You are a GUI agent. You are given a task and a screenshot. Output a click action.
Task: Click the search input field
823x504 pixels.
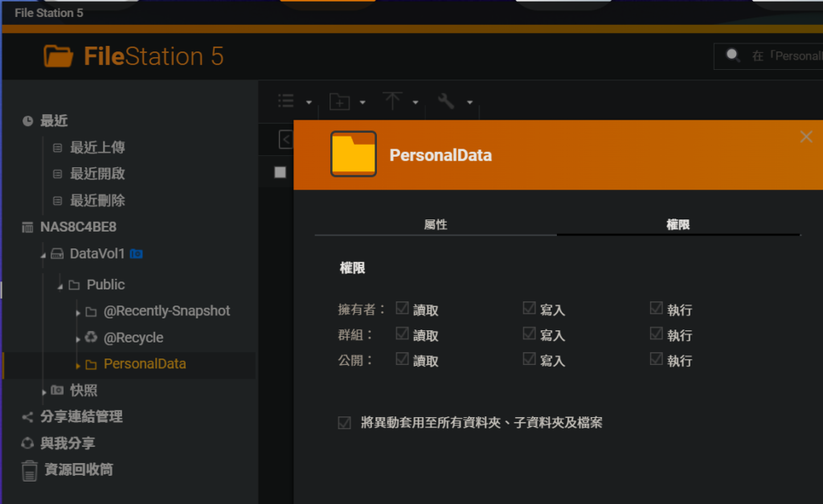click(768, 55)
